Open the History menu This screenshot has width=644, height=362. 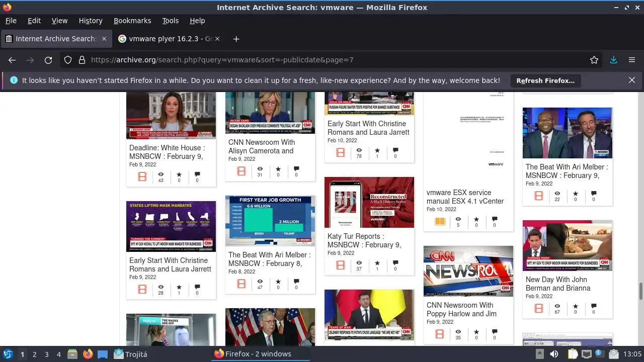click(91, 21)
